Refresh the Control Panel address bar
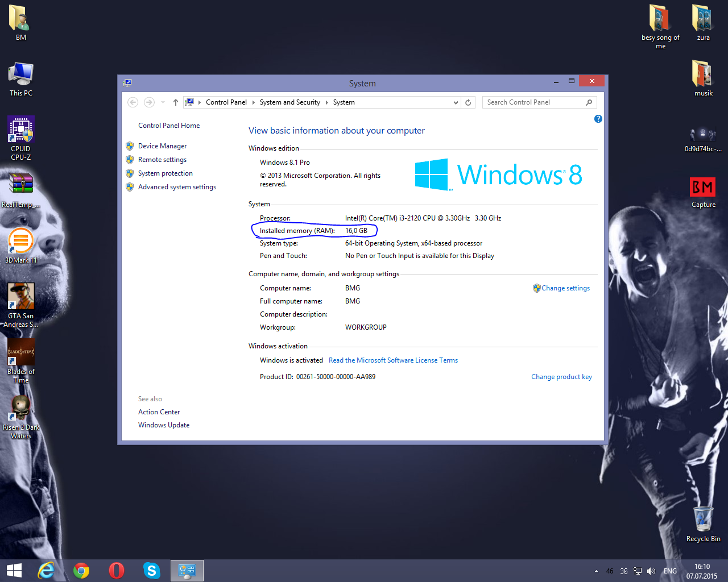The image size is (728, 582). tap(468, 102)
